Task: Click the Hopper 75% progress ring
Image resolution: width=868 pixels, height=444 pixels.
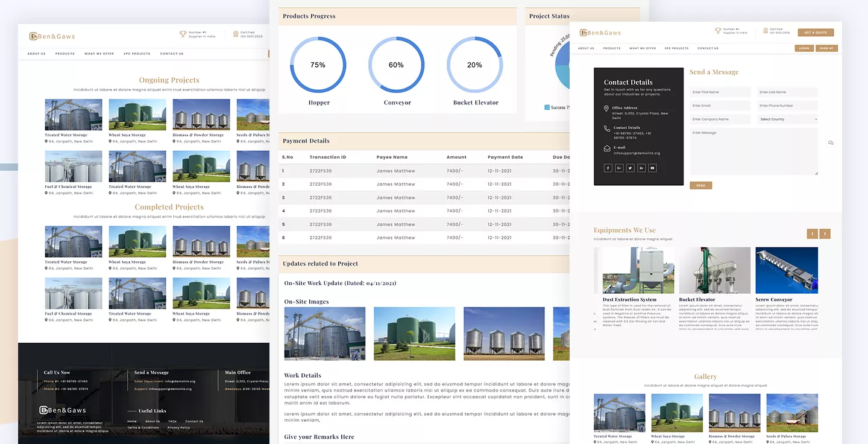Action: click(x=318, y=65)
